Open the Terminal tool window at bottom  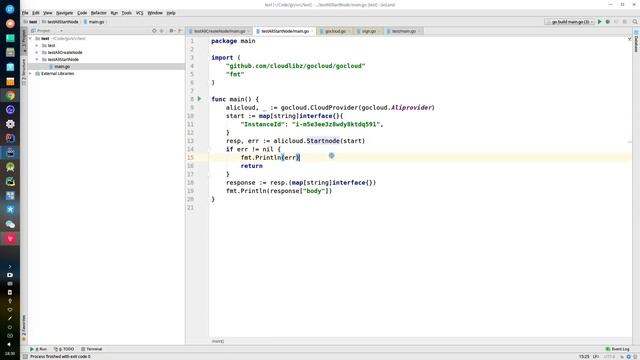click(91, 349)
